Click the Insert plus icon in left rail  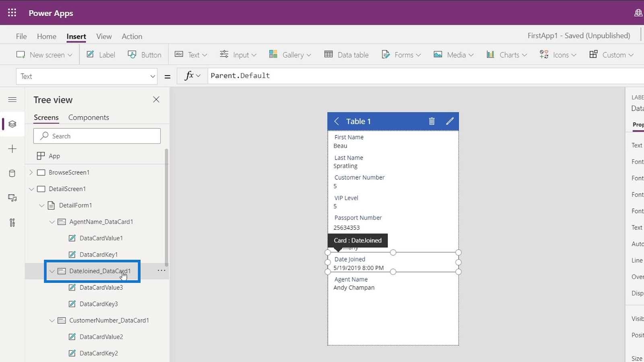click(x=12, y=149)
